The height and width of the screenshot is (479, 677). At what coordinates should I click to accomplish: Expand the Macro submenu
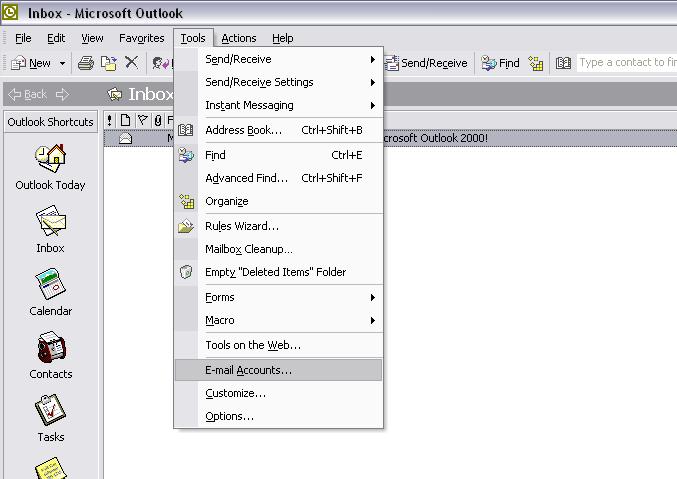(278, 320)
